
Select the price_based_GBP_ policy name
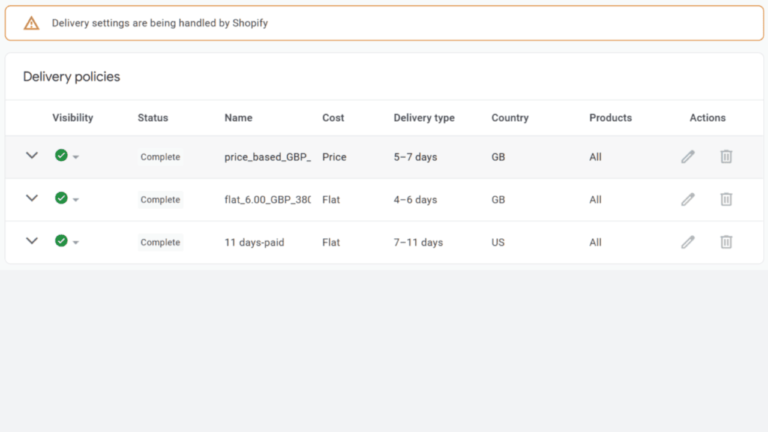pos(267,157)
